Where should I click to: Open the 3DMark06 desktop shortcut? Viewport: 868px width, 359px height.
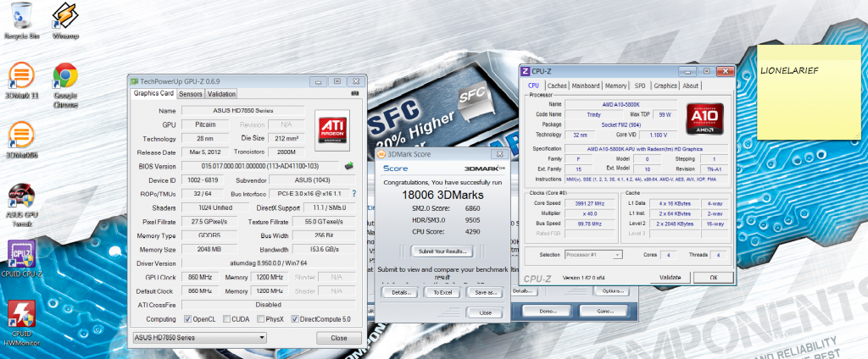[x=21, y=140]
